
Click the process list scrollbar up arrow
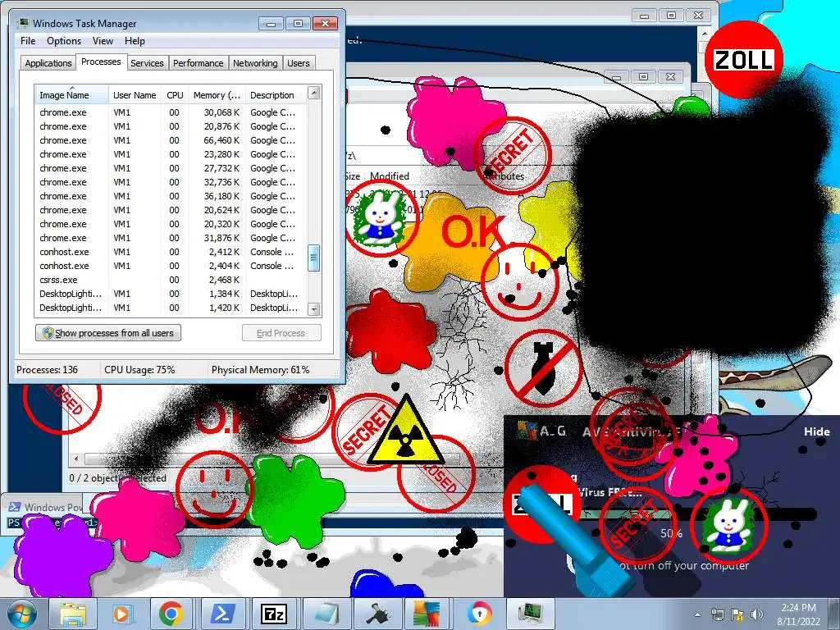click(x=314, y=94)
